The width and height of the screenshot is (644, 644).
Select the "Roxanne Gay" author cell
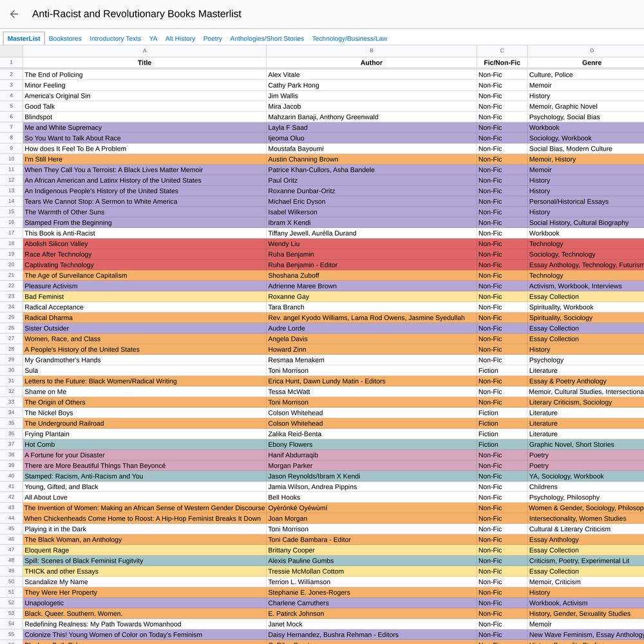[x=372, y=297]
